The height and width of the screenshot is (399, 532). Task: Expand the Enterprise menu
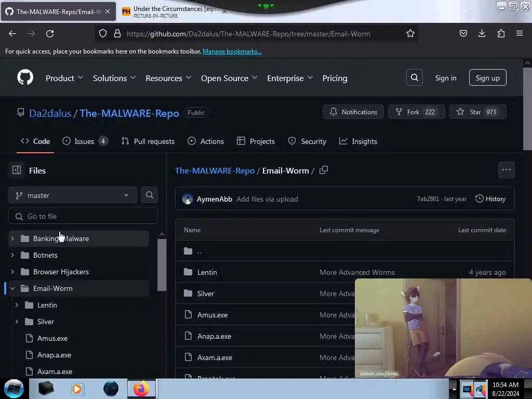[290, 78]
